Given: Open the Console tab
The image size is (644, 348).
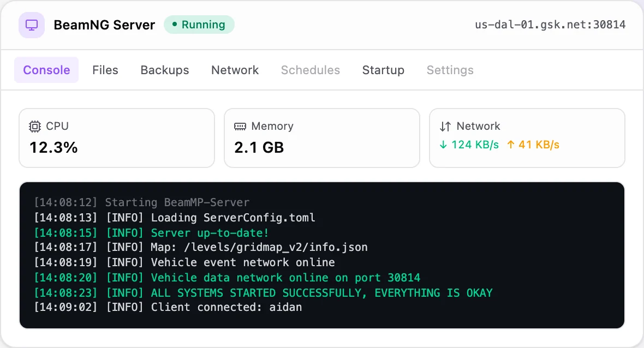Looking at the screenshot, I should (46, 70).
